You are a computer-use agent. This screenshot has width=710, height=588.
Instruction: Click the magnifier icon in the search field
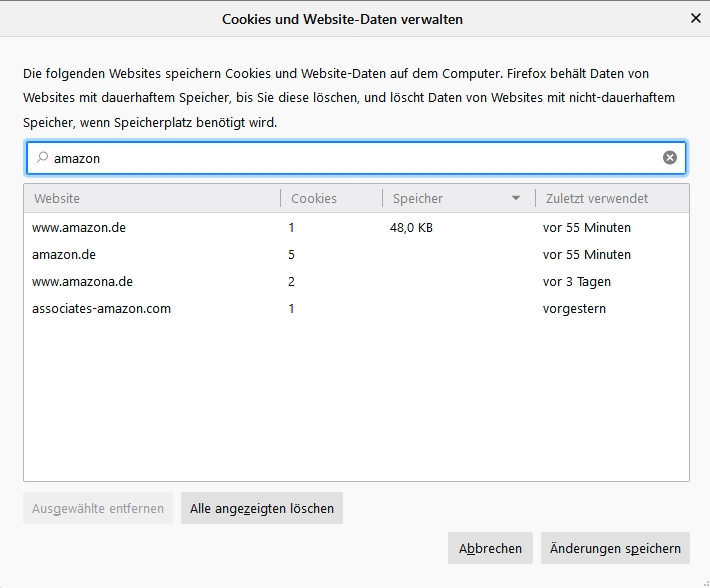click(43, 158)
